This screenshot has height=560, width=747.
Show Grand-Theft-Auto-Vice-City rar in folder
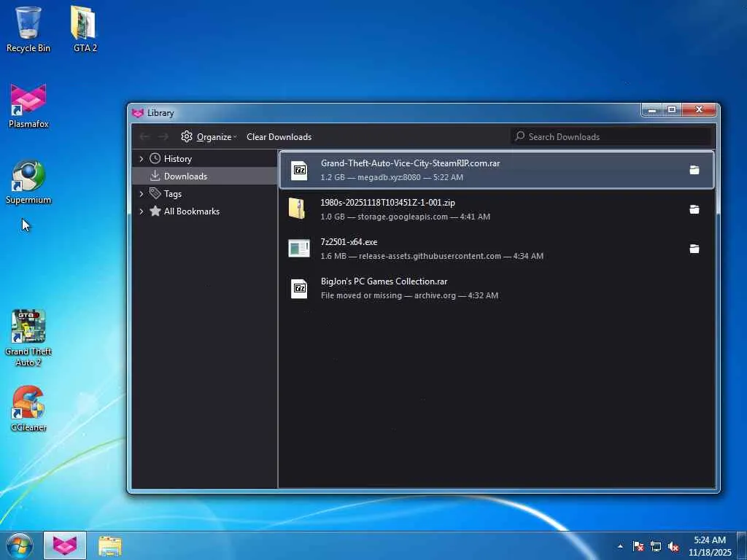click(x=694, y=170)
